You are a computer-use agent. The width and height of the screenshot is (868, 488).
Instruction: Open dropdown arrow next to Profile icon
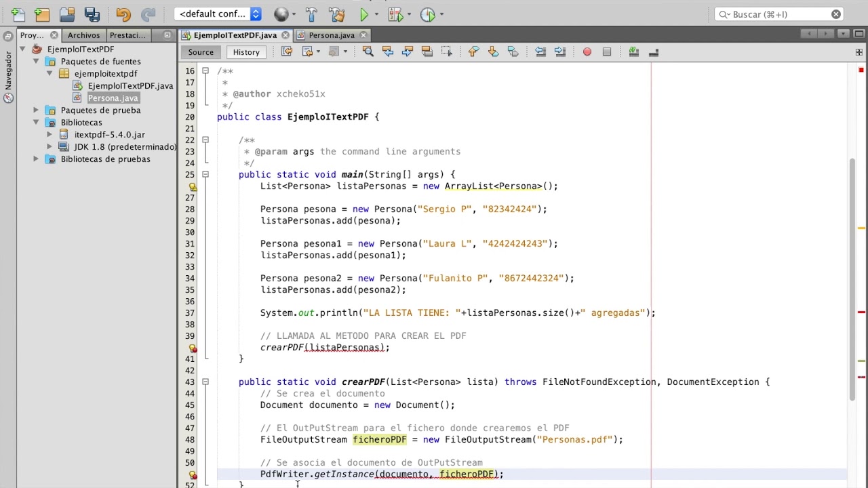441,15
